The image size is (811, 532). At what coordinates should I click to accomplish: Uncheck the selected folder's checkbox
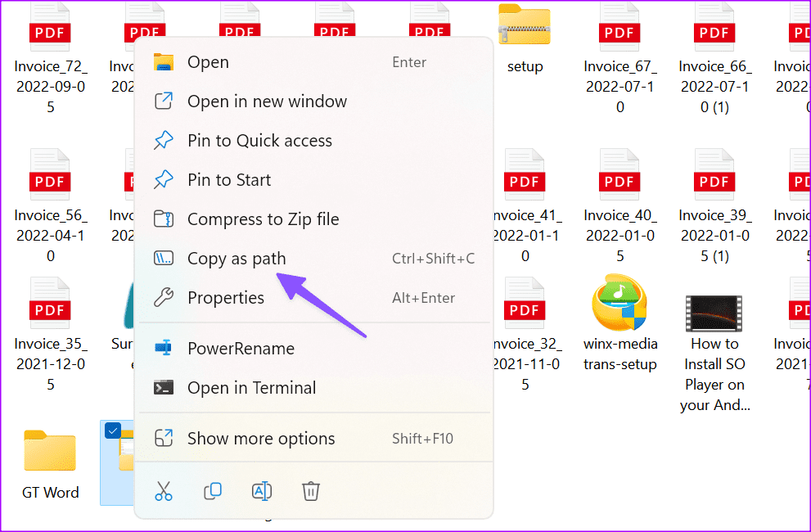pyautogui.click(x=113, y=431)
